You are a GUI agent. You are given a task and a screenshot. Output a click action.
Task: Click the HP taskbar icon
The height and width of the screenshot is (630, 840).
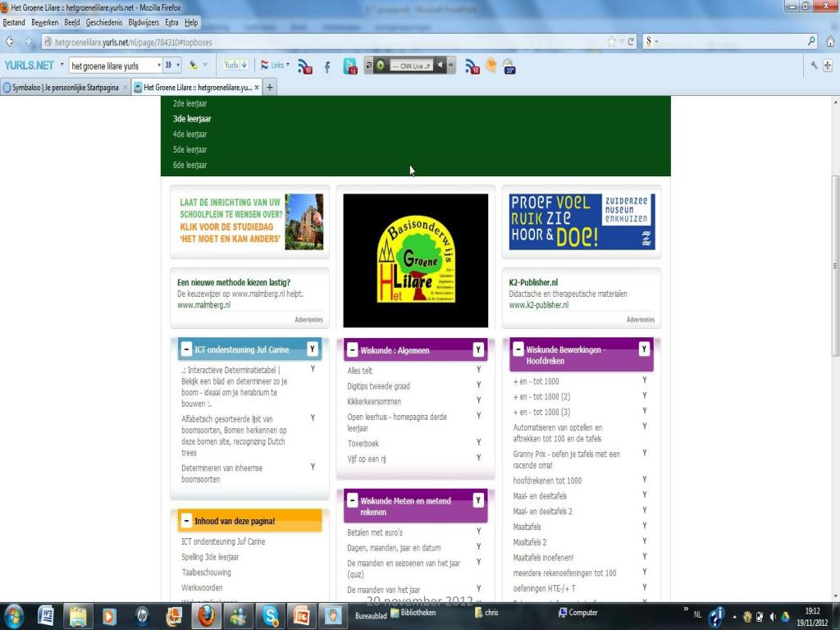point(143,616)
